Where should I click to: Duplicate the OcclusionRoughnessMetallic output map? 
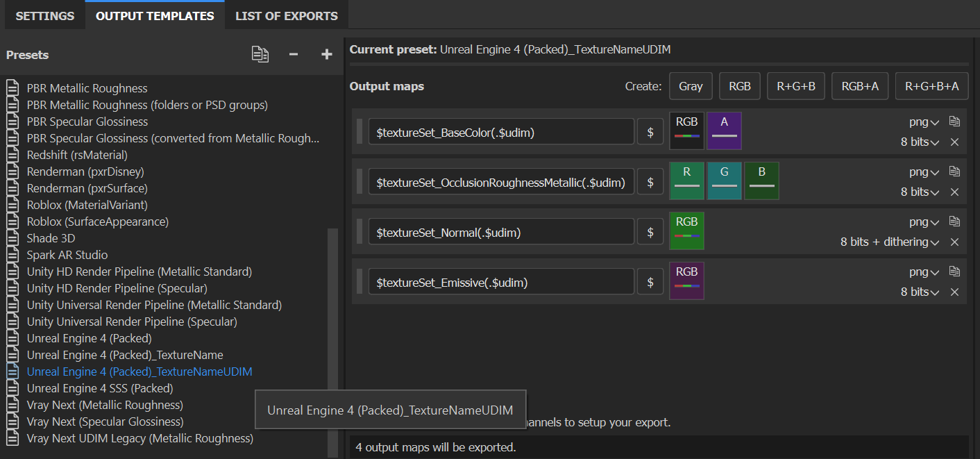pos(954,172)
